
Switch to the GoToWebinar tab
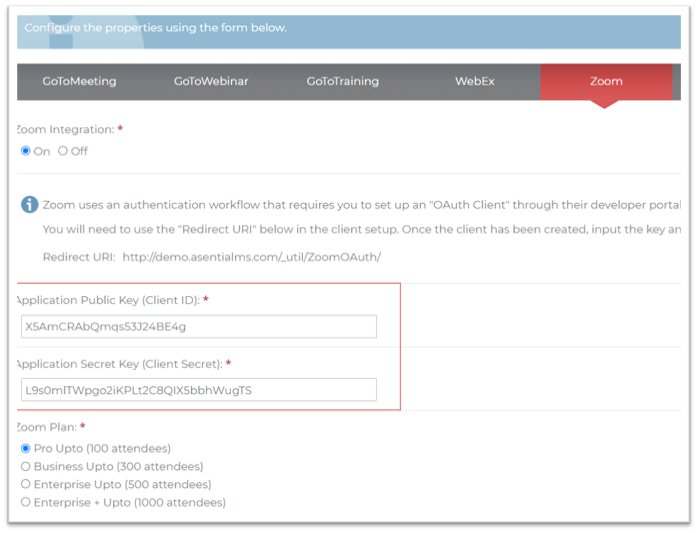click(x=211, y=81)
